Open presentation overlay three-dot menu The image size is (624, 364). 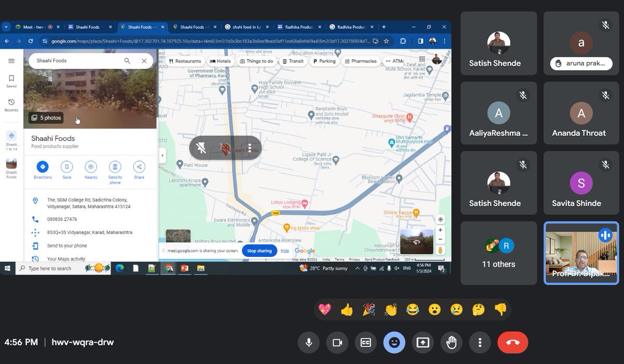pyautogui.click(x=250, y=149)
